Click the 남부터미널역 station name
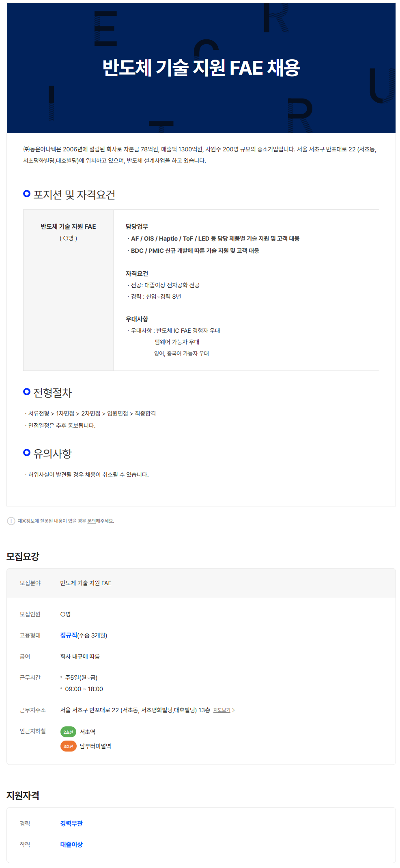Screen dimensions: 400x868 pyautogui.click(x=95, y=746)
